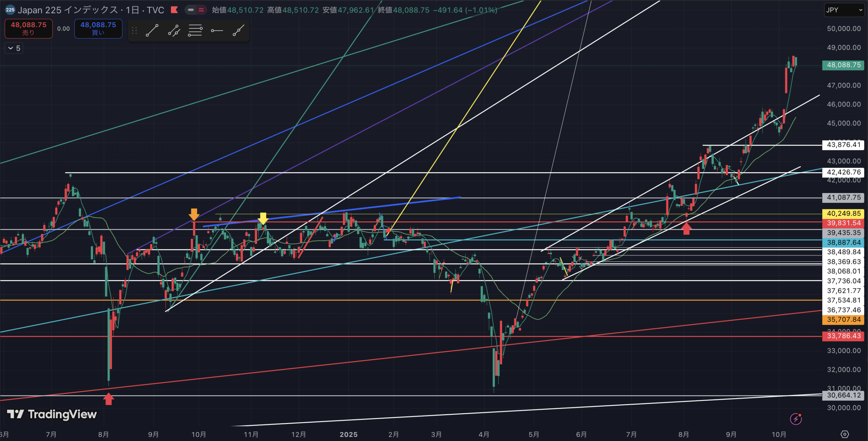Toggle the gray market status pill
868x441 pixels.
pos(191,10)
